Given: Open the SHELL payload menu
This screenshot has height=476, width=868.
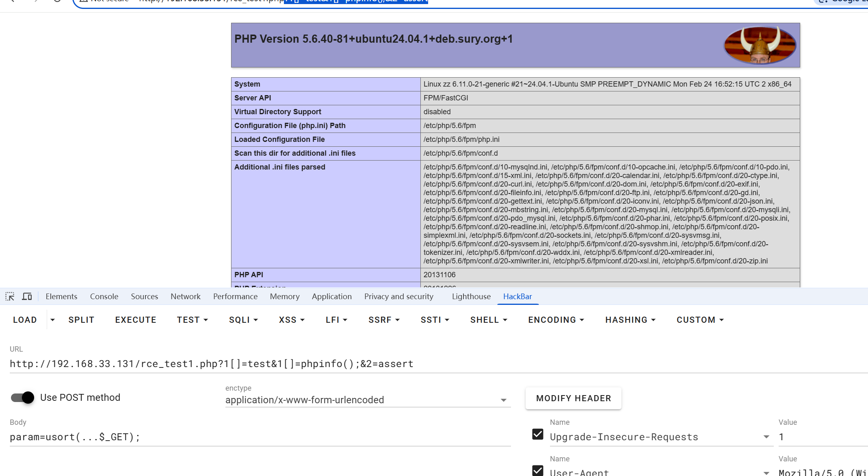Looking at the screenshot, I should point(489,320).
